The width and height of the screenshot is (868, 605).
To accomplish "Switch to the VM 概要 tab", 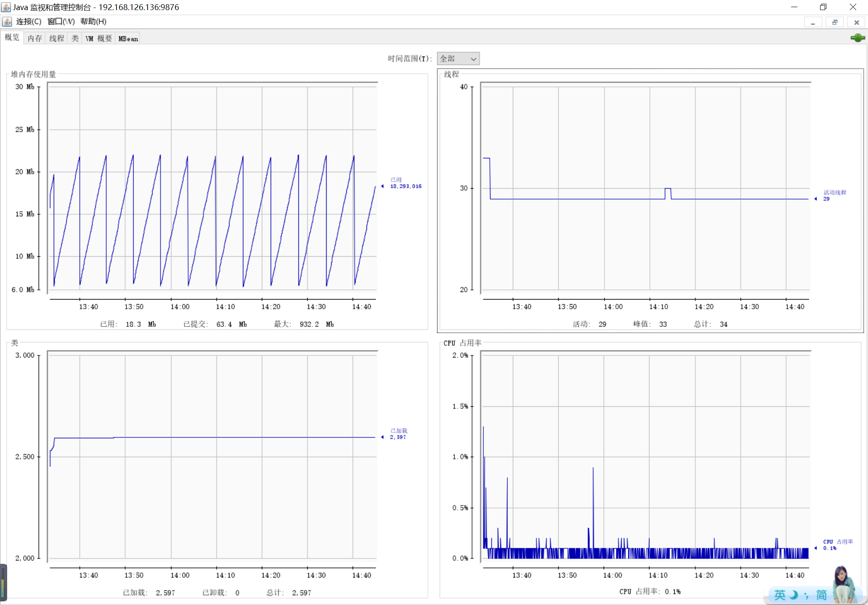I will click(99, 39).
